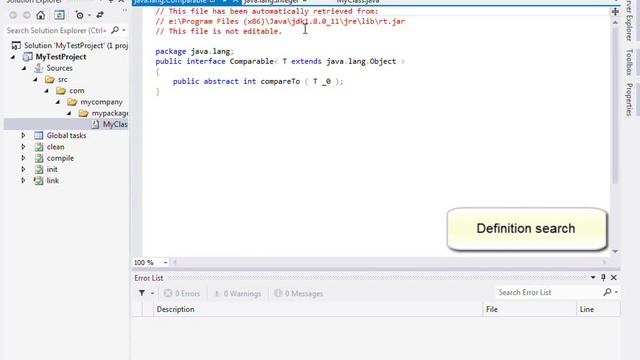The image size is (640, 360).
Task: Open the Toolbox side panel tab
Action: [x=629, y=62]
